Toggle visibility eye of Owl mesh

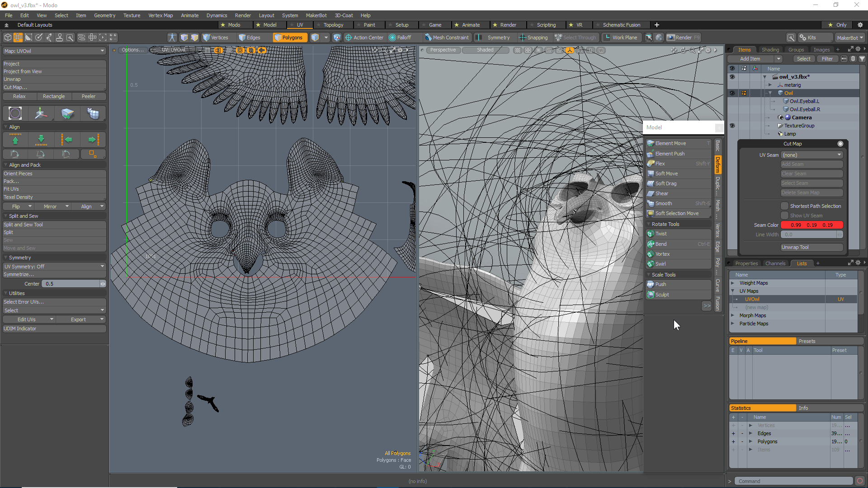point(732,93)
